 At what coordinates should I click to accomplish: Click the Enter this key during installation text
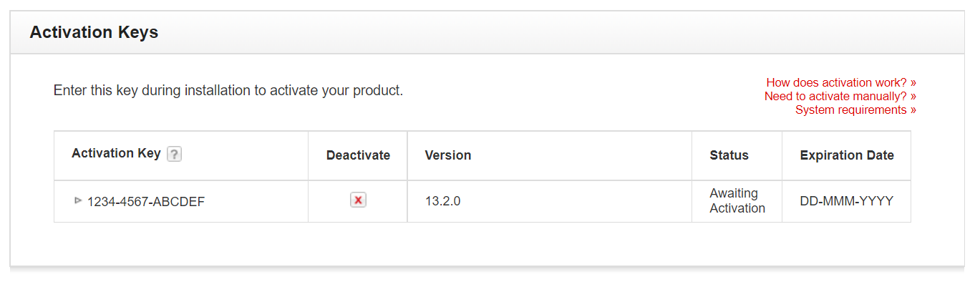point(228,91)
